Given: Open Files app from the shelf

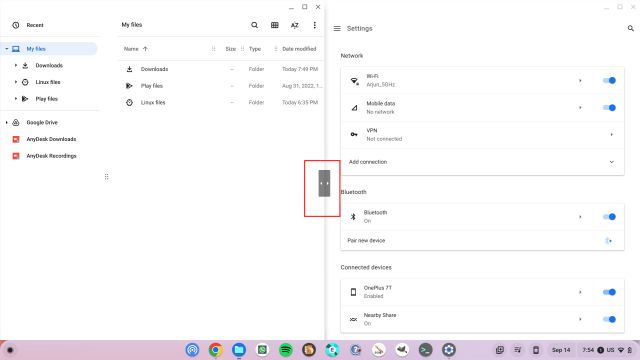Looking at the screenshot, I should (239, 350).
